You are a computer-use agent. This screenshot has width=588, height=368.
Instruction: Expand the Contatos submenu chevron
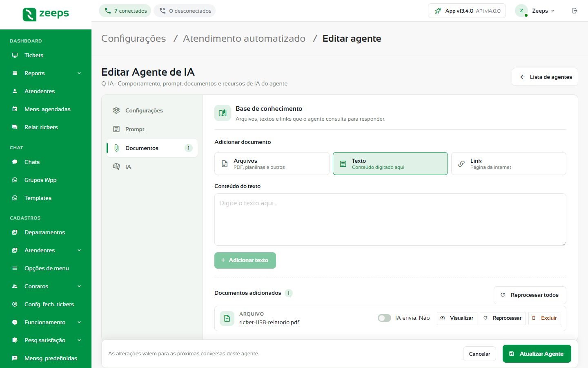point(79,286)
